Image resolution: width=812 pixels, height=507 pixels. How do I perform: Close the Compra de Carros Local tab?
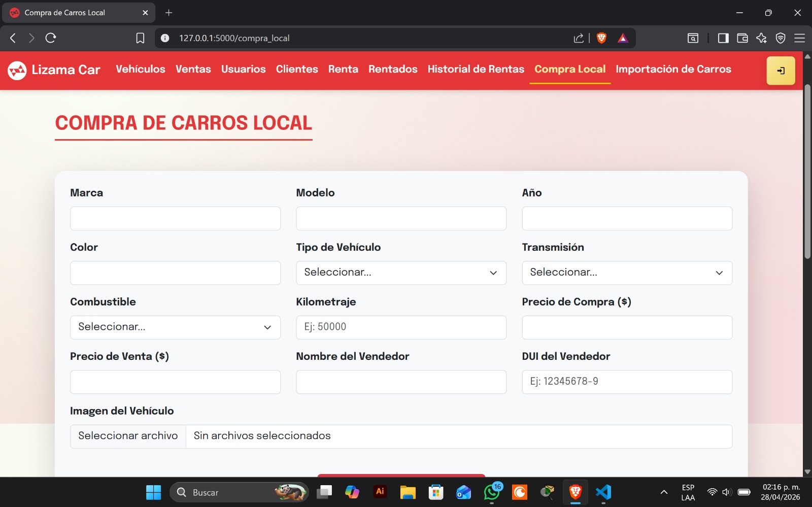tap(145, 13)
